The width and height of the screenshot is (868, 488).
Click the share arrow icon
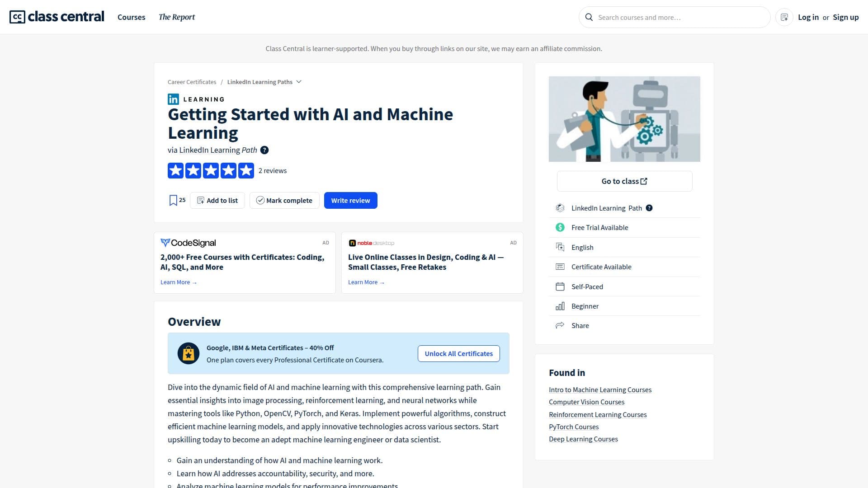pyautogui.click(x=560, y=325)
